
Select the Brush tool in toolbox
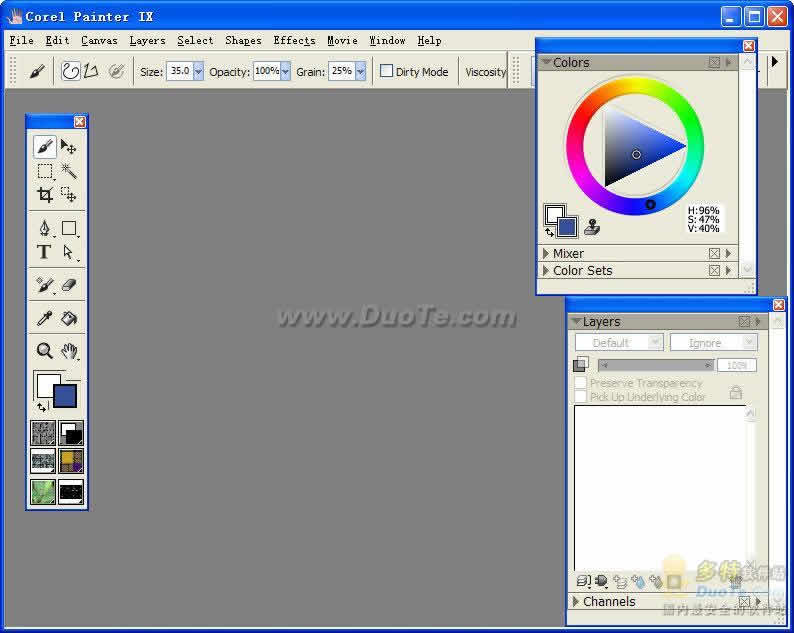[x=45, y=147]
